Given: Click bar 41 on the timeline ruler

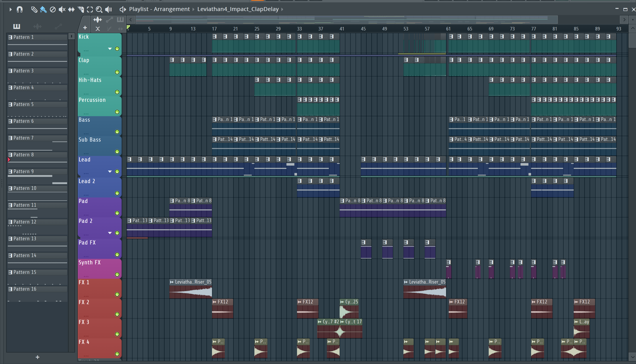Looking at the screenshot, I should [342, 29].
